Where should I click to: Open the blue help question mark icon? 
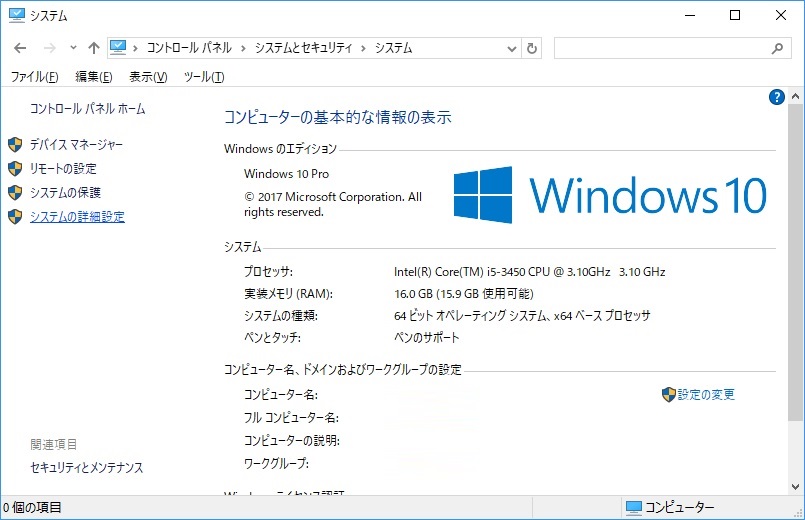point(777,97)
